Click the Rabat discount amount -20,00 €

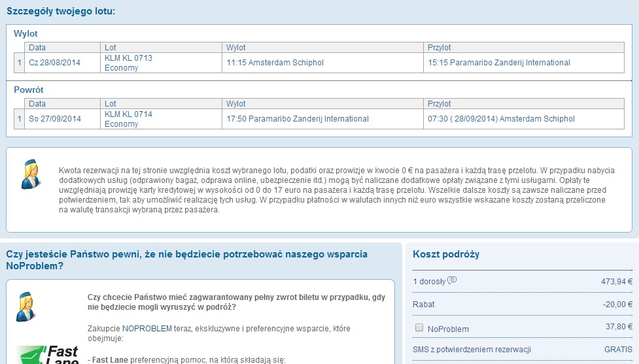click(617, 304)
